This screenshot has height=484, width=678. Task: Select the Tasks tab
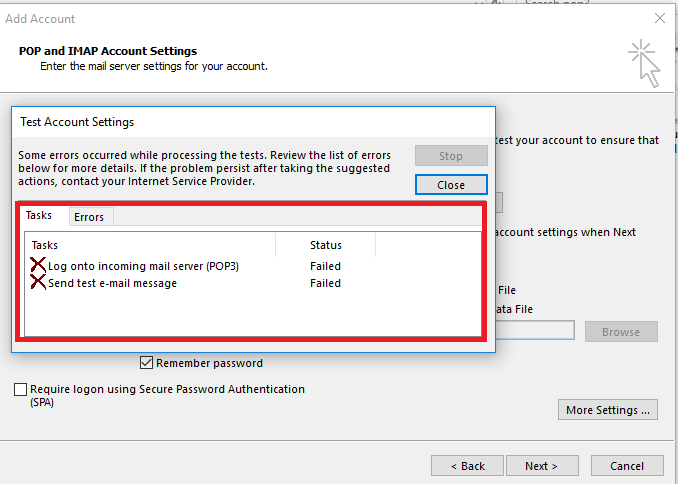pos(39,216)
